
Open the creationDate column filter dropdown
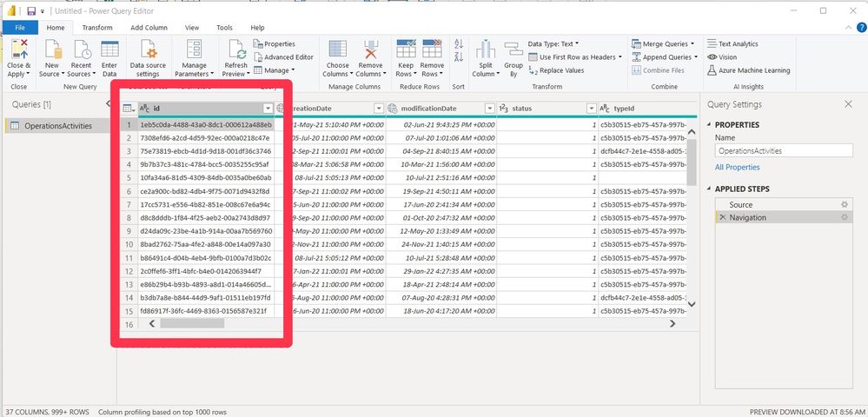379,109
